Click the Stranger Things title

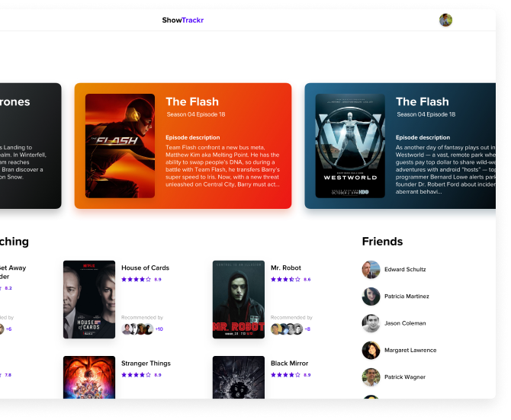pos(146,364)
